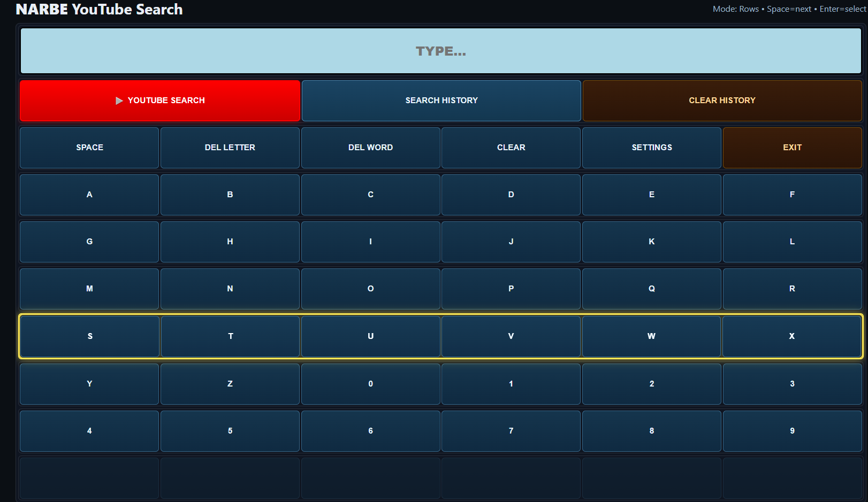Click the text input field showing TYPE...
868x502 pixels.
(440, 51)
